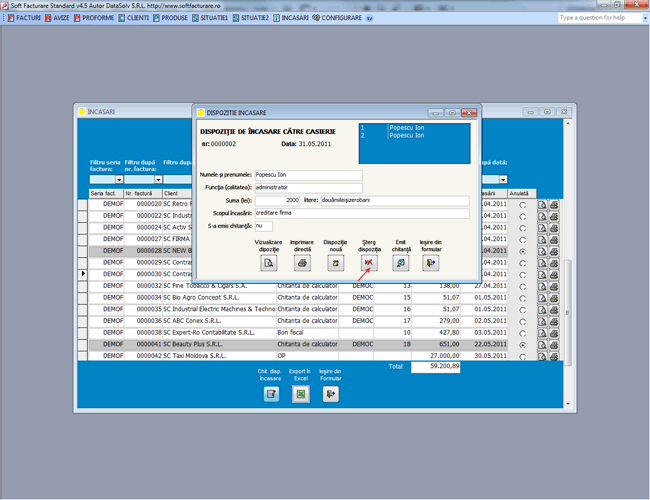Print document for row 0000038

tap(554, 333)
